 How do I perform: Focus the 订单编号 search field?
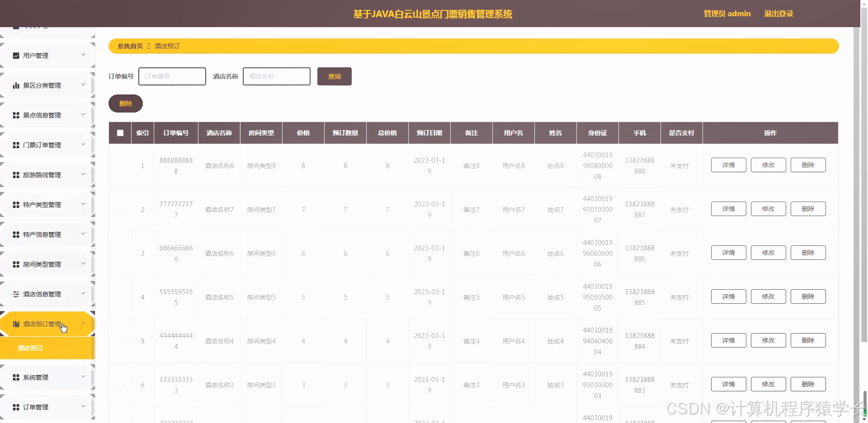pyautogui.click(x=172, y=76)
